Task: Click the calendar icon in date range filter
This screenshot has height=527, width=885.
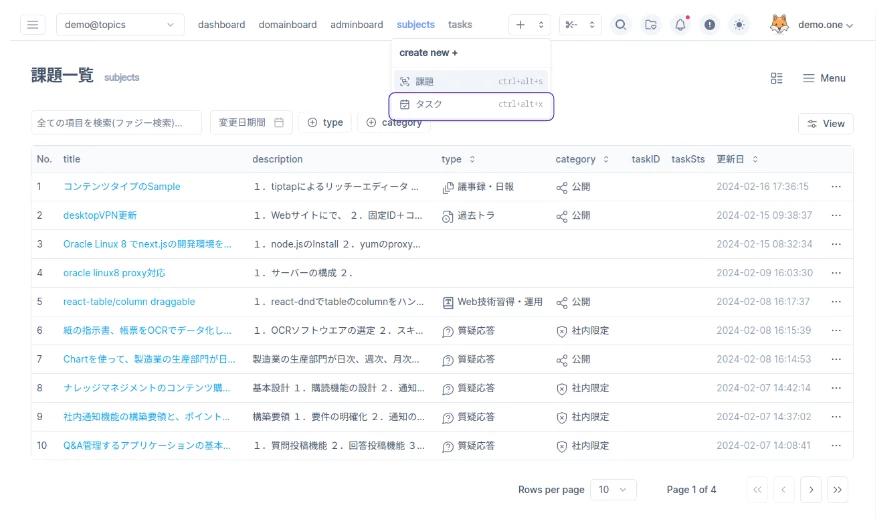Action: (279, 122)
